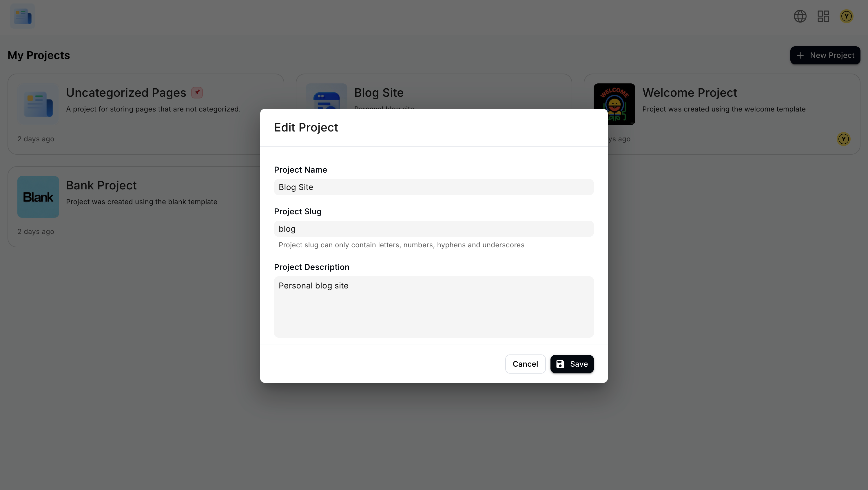The height and width of the screenshot is (490, 868).
Task: Click the Blank thumbnail of Bank Project
Action: (38, 197)
